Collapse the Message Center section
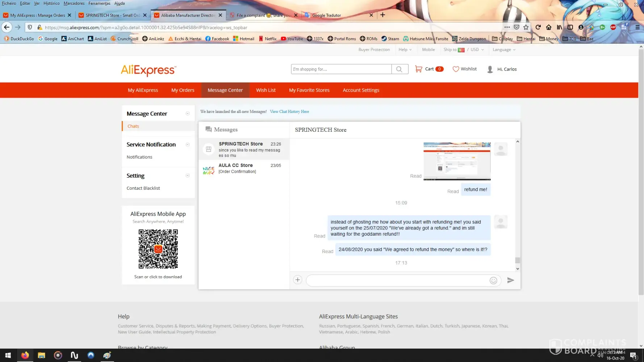The width and height of the screenshot is (644, 362). [188, 114]
